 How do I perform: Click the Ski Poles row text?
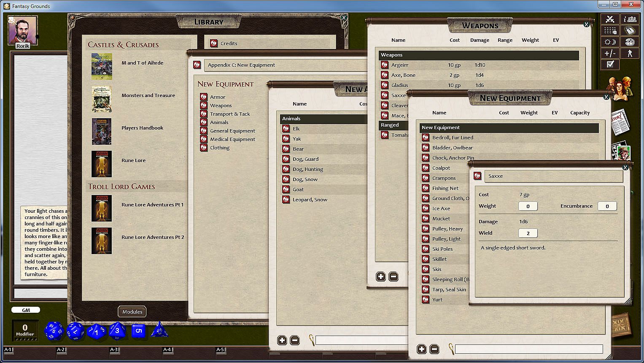click(442, 249)
